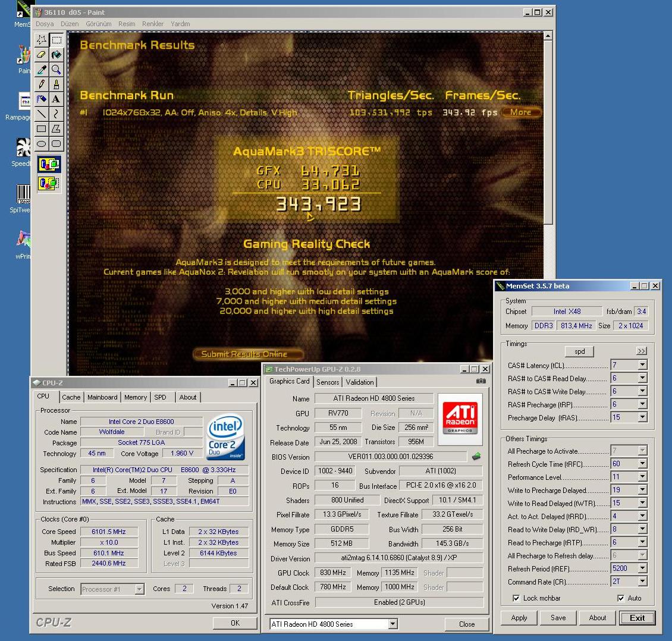Switch to the Mainboard tab in CPU-Z

point(102,397)
